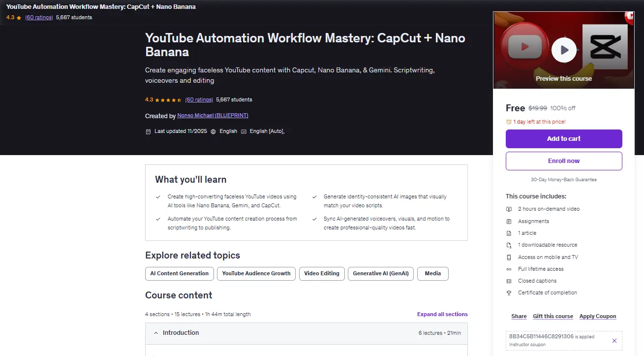Click the alarm clock icon by price deadline

tap(509, 122)
